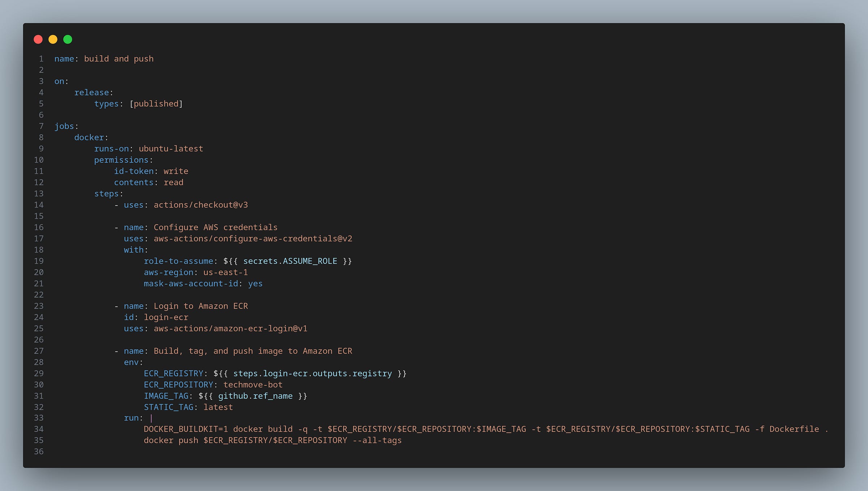Screen dimensions: 868x491
Task: Click the region value 'us-east-1'
Action: click(x=225, y=272)
